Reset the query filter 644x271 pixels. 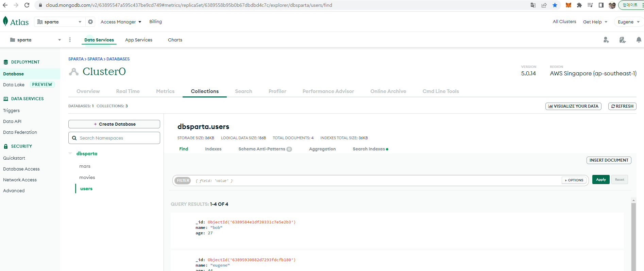coord(620,180)
